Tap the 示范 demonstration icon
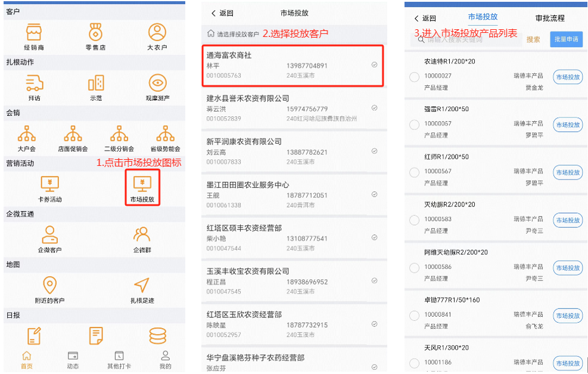This screenshot has height=374, width=588. 96,83
